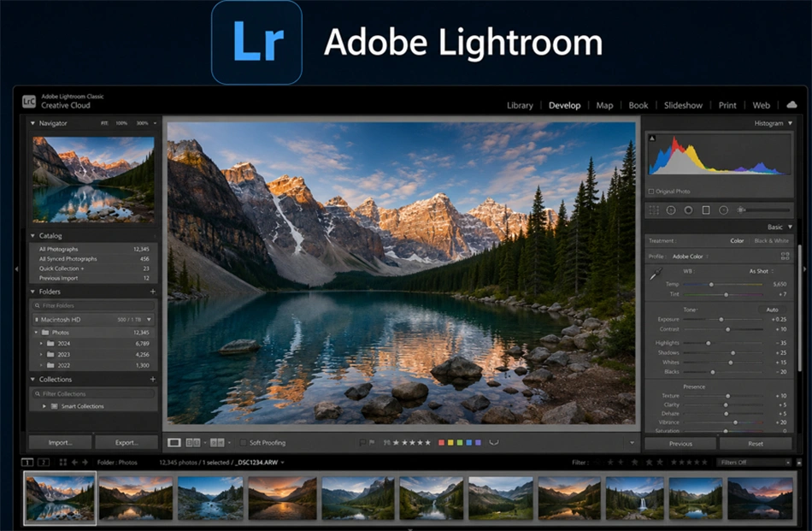Hide the left panel group arrow
Image resolution: width=812 pixels, height=531 pixels.
(16, 268)
